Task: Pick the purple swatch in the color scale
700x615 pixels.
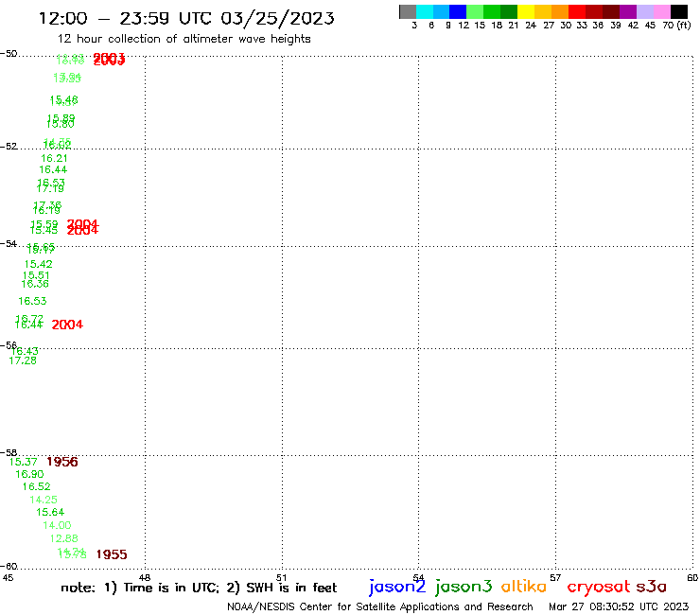Action: tap(628, 11)
